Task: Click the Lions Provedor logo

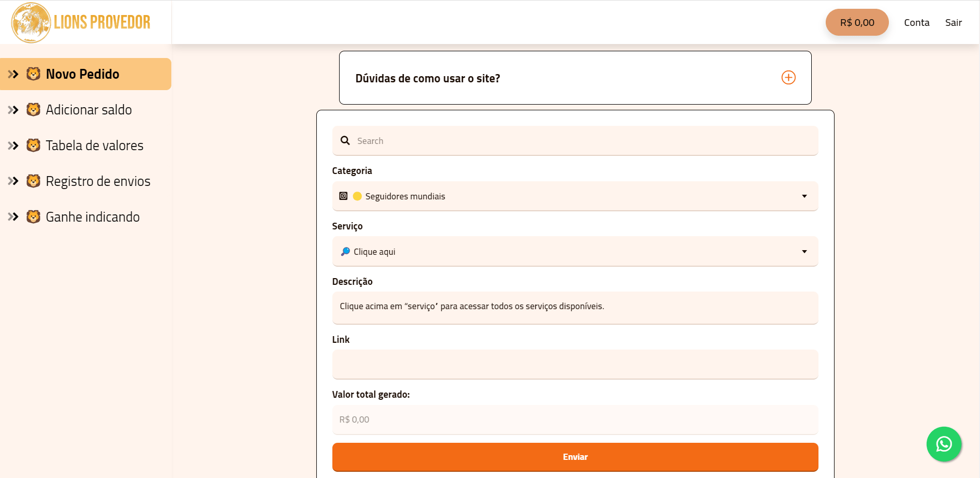Action: click(x=81, y=22)
